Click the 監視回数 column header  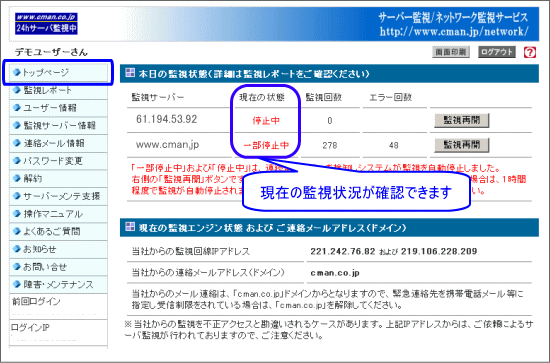tap(324, 97)
